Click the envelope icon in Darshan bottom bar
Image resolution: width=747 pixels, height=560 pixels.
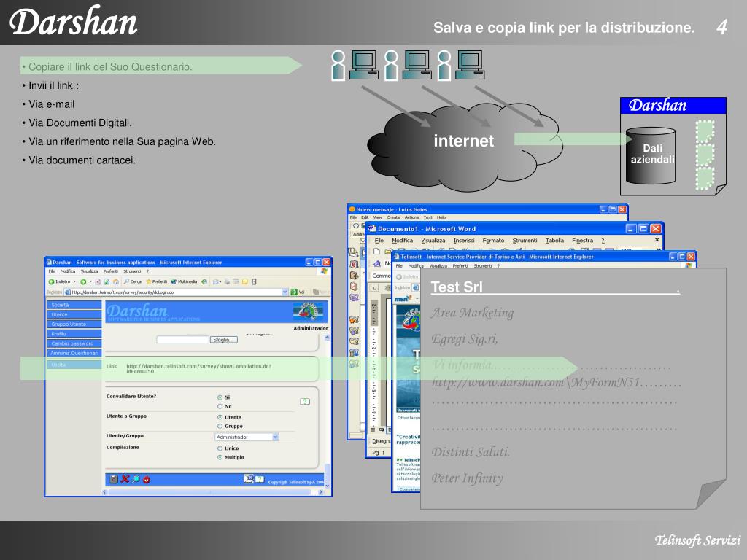coord(249,478)
